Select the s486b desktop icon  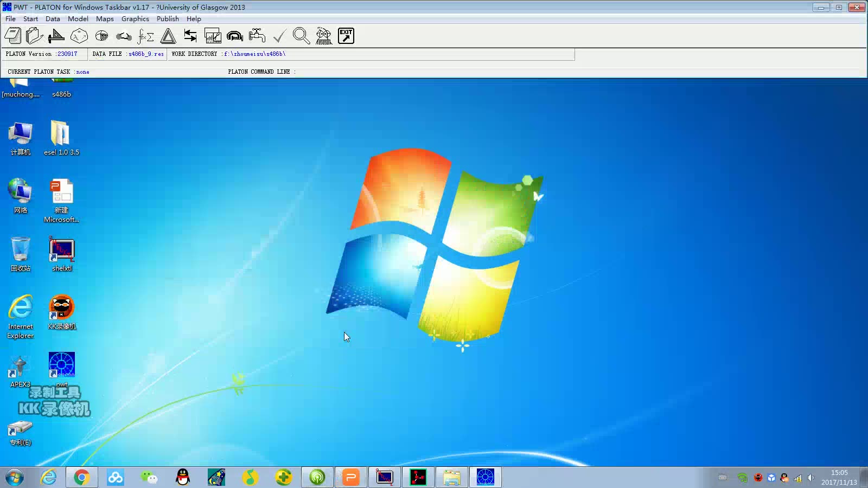click(61, 88)
